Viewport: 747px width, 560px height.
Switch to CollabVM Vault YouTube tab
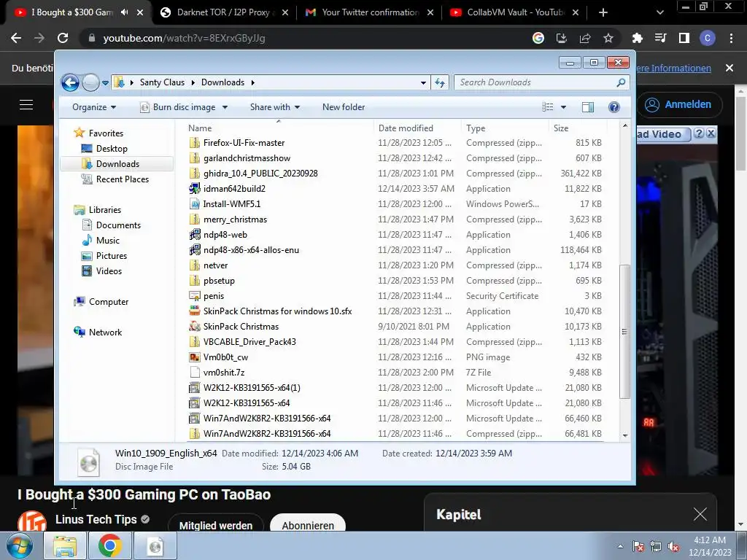[515, 12]
